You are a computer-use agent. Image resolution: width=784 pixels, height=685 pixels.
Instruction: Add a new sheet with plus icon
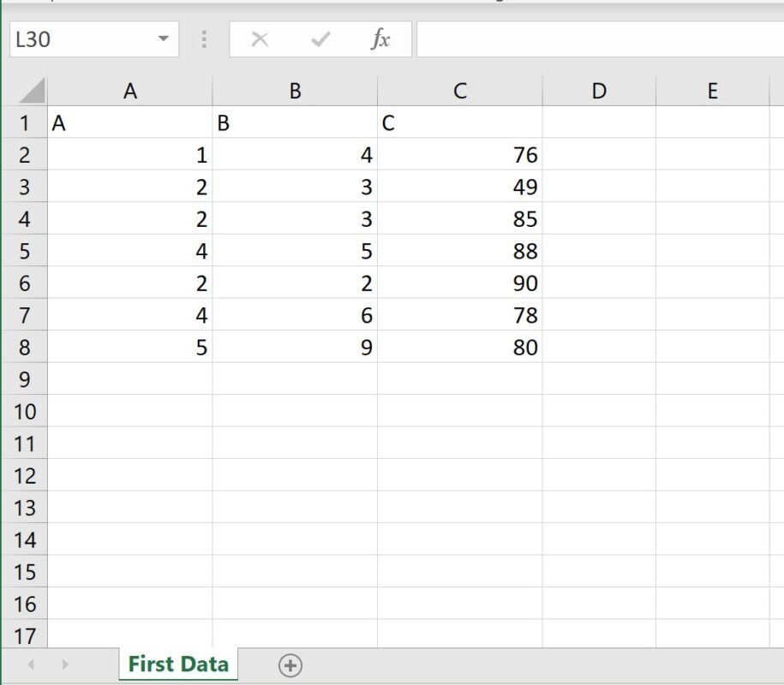click(x=290, y=665)
